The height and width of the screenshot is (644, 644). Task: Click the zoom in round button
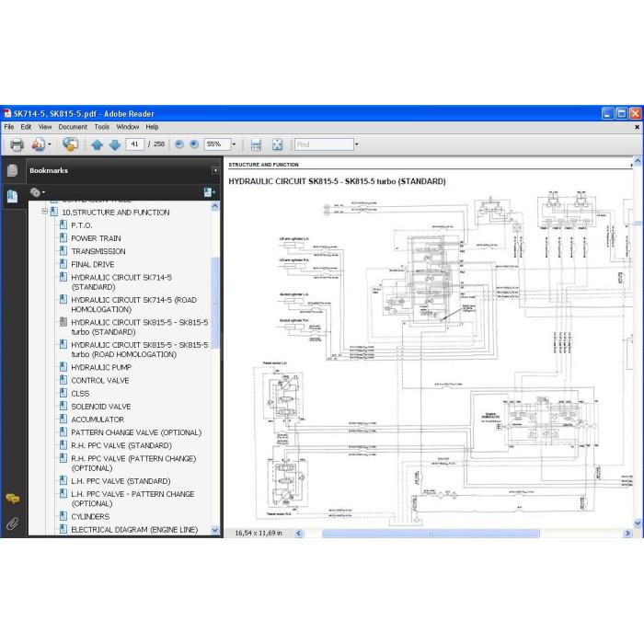194,144
